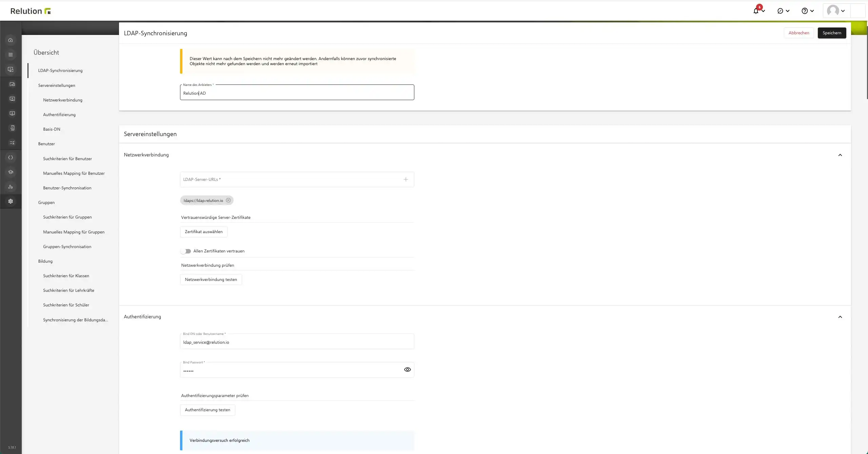This screenshot has height=454, width=868.
Task: Click the Übersicht heading
Action: (46, 53)
